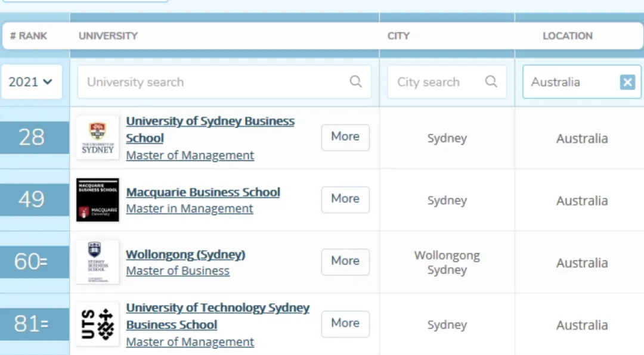Click More for UTS Business School

pyautogui.click(x=345, y=324)
